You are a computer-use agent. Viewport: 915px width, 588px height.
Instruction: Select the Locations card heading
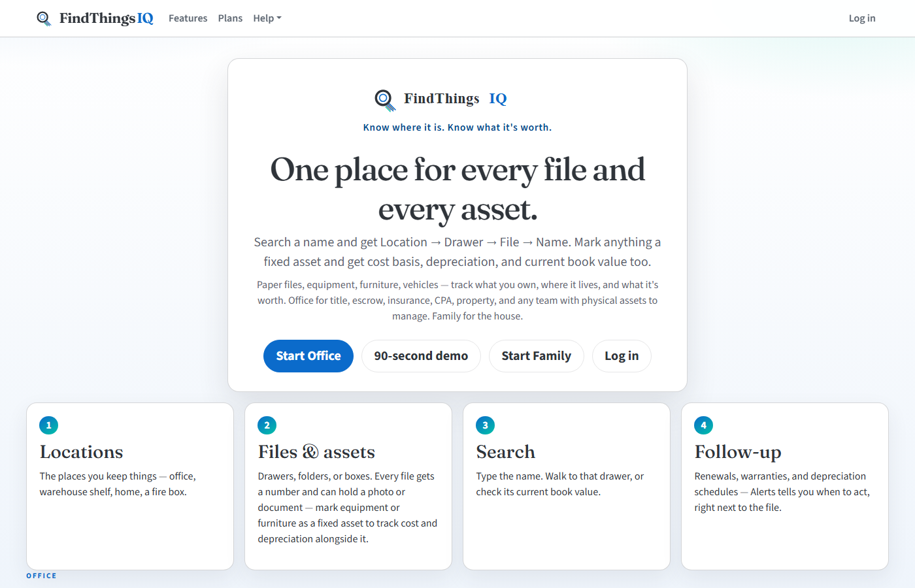[x=82, y=452]
